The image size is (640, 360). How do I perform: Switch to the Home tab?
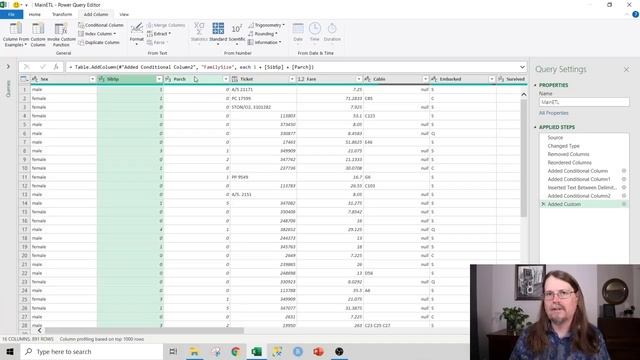[x=35, y=14]
